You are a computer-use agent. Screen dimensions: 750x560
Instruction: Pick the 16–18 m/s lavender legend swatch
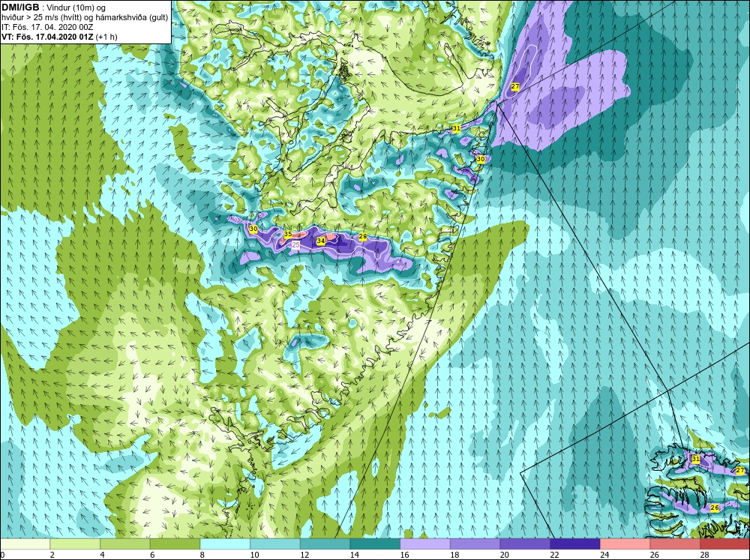424,544
